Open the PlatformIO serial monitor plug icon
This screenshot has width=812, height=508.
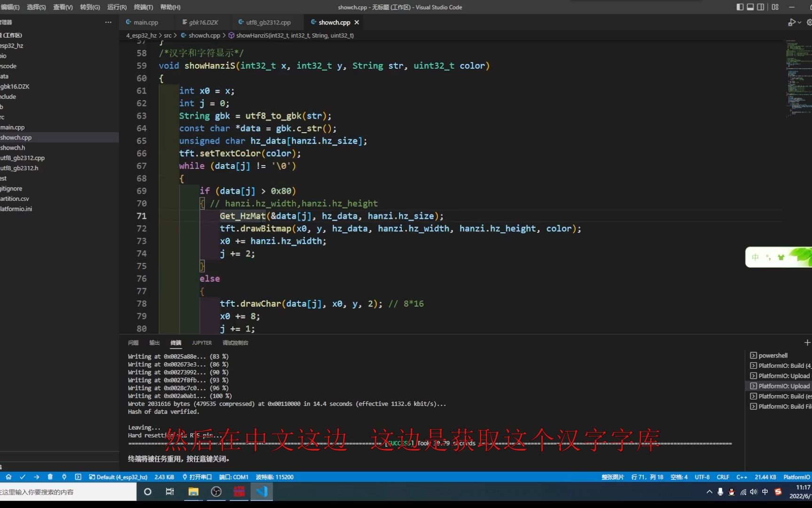tap(64, 477)
